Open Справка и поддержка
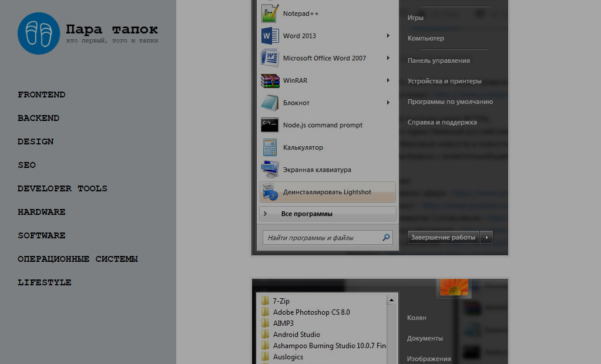601x364 pixels. [442, 122]
